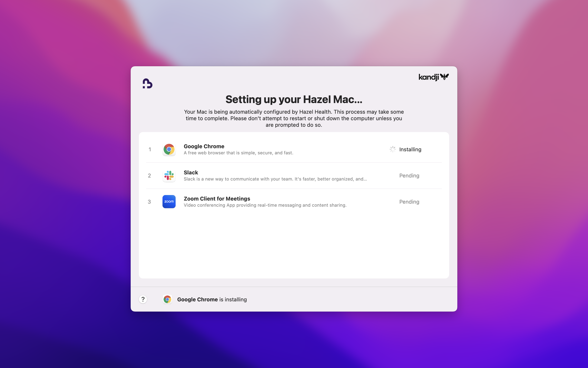Click the Google Chrome icon in row 1
This screenshot has width=588, height=368.
pos(169,149)
